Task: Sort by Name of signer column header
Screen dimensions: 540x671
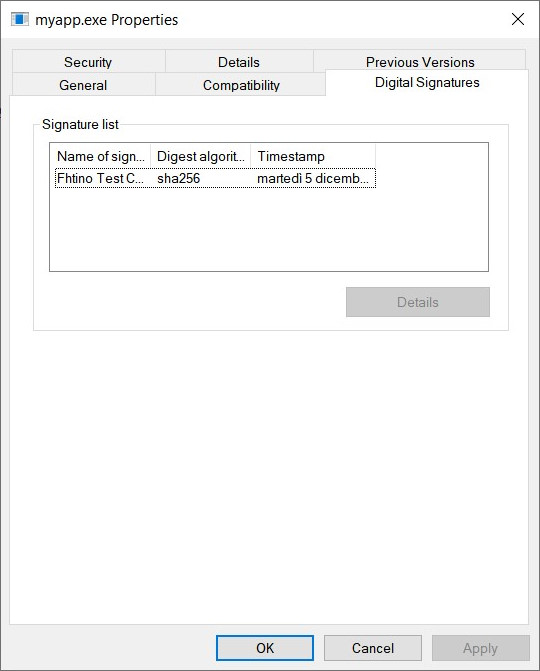Action: pos(101,156)
